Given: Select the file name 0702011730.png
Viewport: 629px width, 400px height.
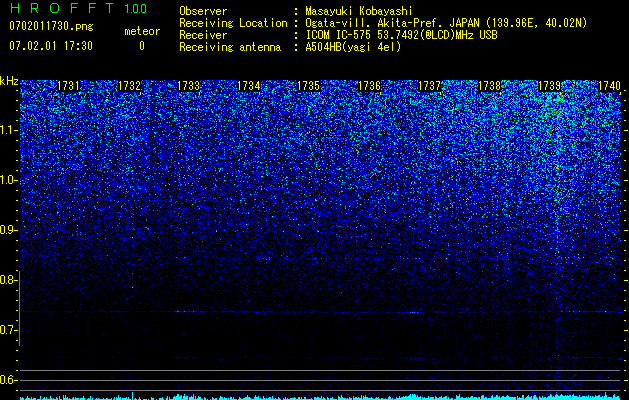Looking at the screenshot, I should (x=51, y=27).
